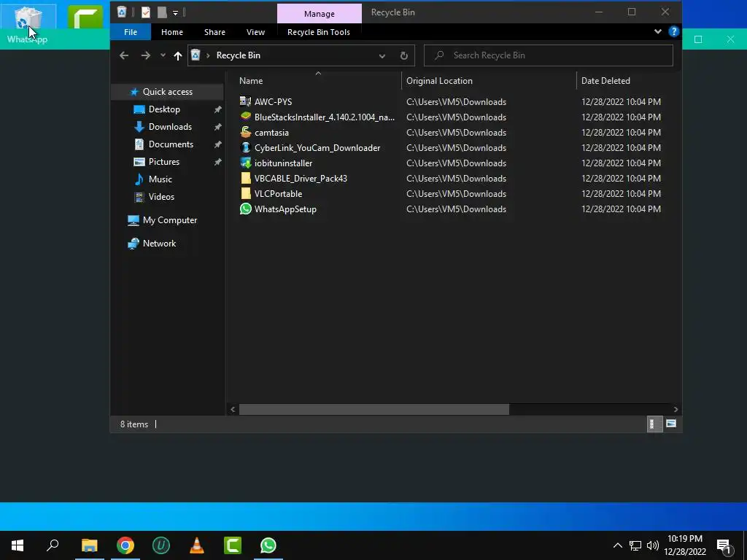Open the volume control in tray
This screenshot has height=560, width=747.
pyautogui.click(x=653, y=545)
